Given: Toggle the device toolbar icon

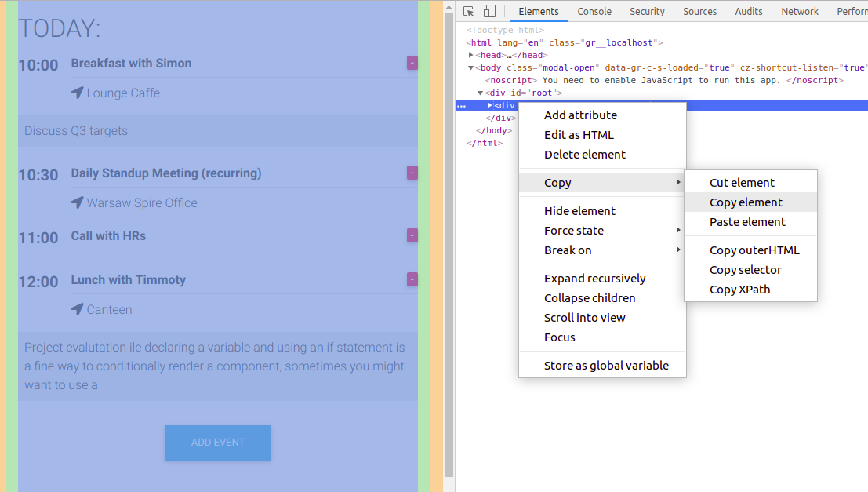Looking at the screenshot, I should 489,11.
